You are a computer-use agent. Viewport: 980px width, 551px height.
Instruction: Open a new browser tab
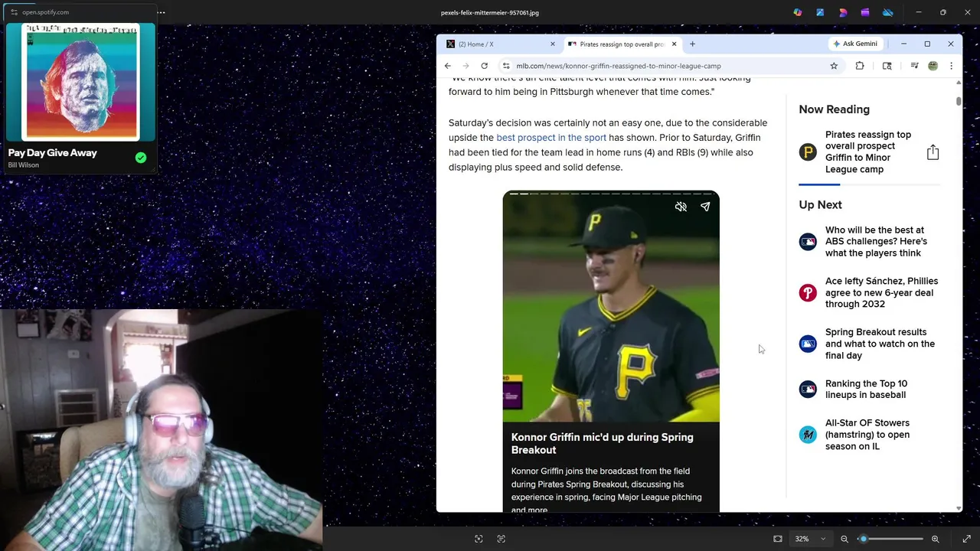coord(692,44)
